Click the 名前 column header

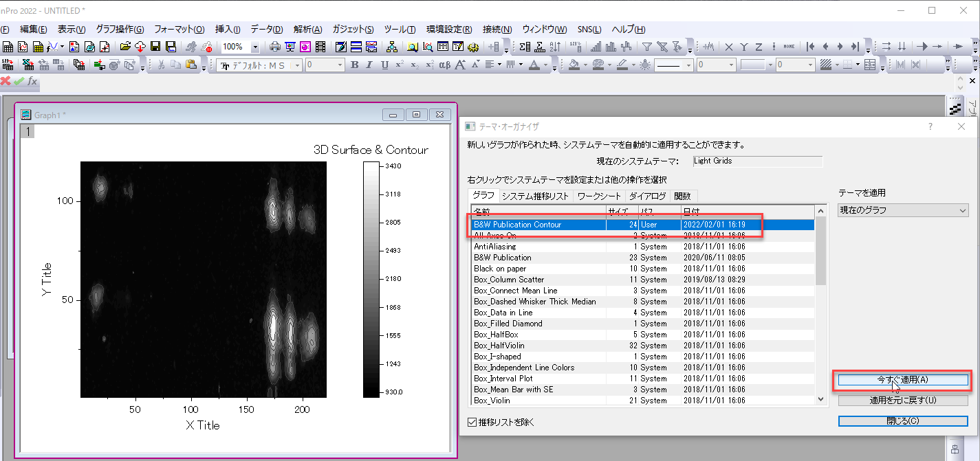coord(538,212)
